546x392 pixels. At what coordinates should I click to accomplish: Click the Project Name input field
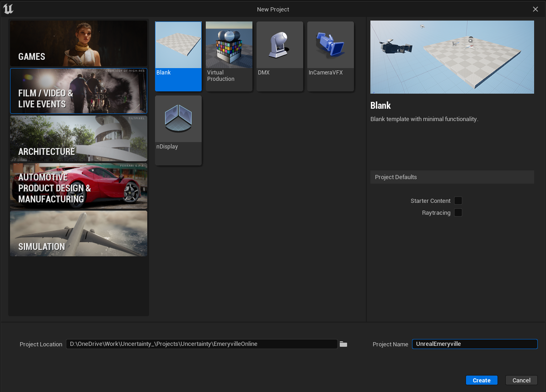474,344
